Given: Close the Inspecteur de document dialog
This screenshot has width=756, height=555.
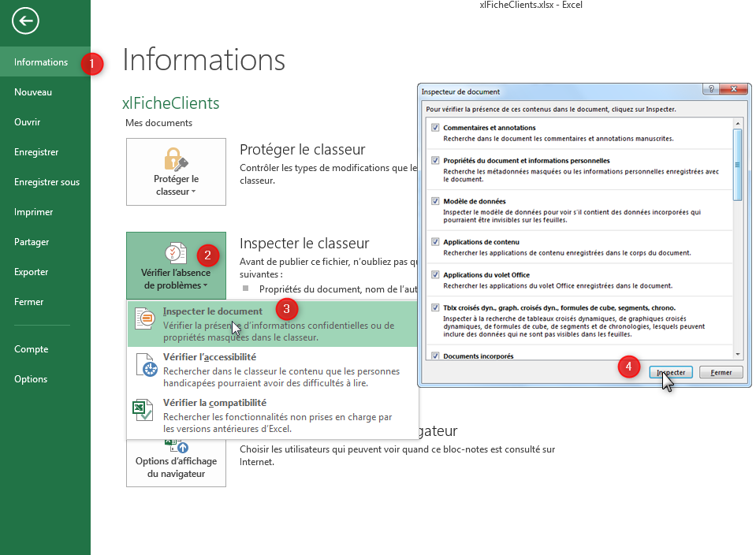Looking at the screenshot, I should coord(733,89).
